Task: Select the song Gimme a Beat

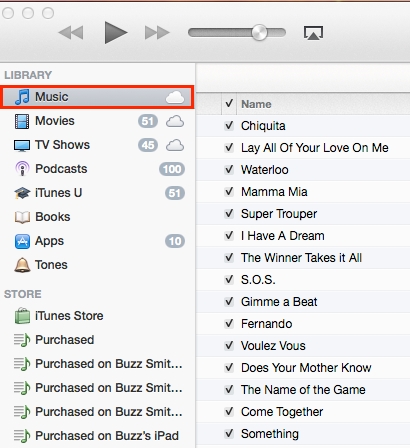Action: pos(279,302)
